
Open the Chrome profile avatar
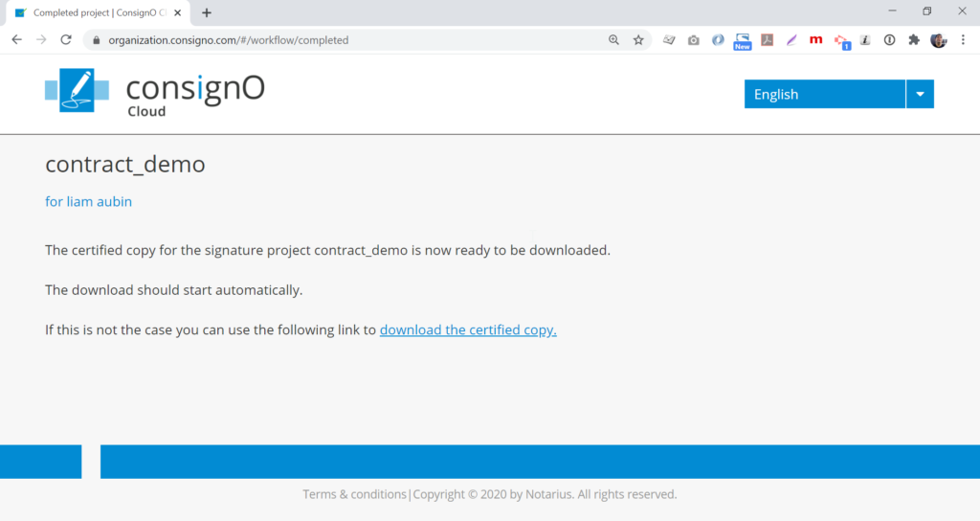coord(938,40)
